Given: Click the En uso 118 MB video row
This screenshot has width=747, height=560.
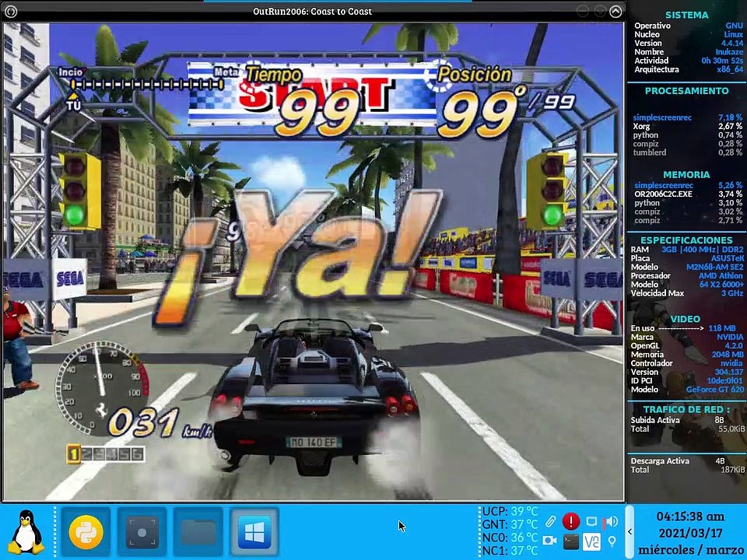Looking at the screenshot, I should pyautogui.click(x=683, y=328).
